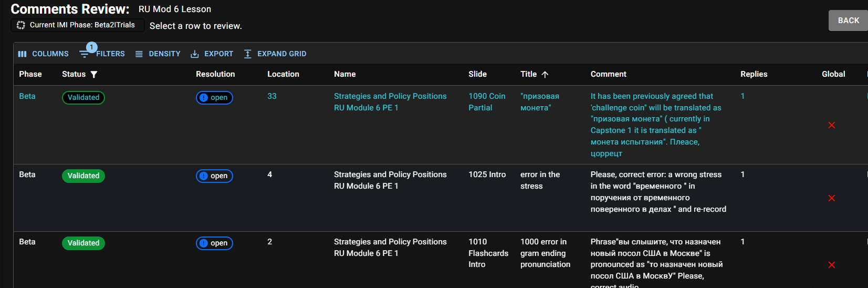This screenshot has width=868, height=288.
Task: Click the Export download icon
Action: click(x=195, y=54)
